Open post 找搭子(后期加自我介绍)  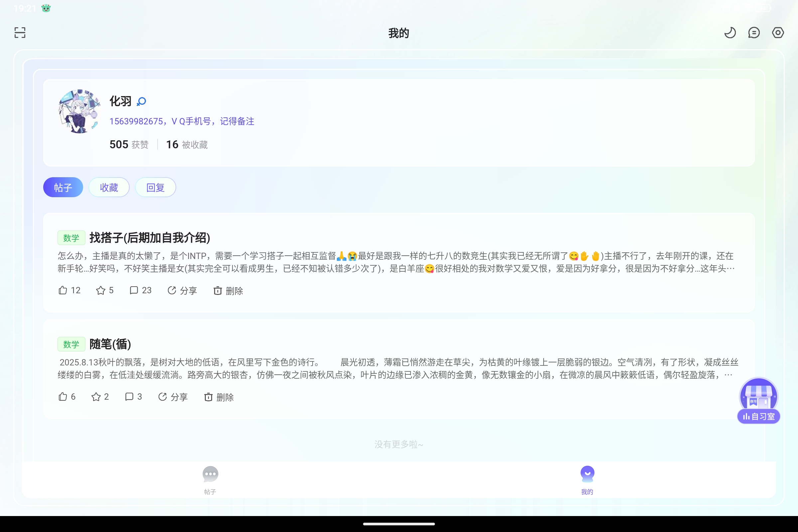click(150, 237)
